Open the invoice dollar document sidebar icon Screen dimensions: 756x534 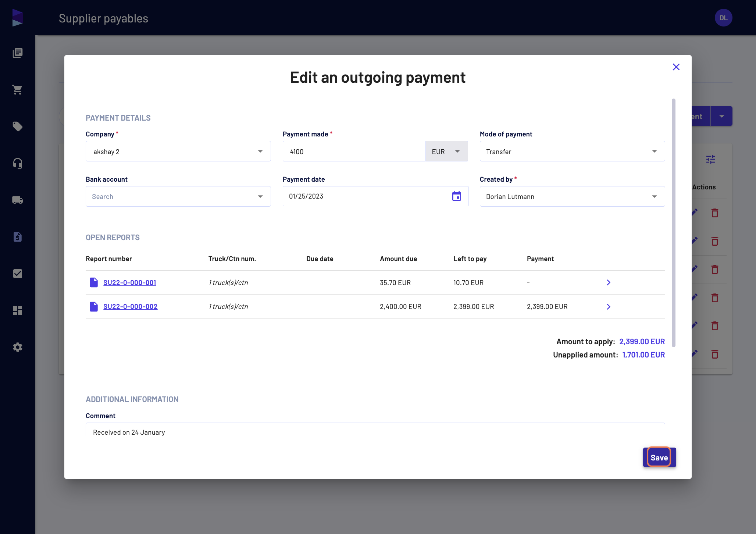[x=18, y=237]
